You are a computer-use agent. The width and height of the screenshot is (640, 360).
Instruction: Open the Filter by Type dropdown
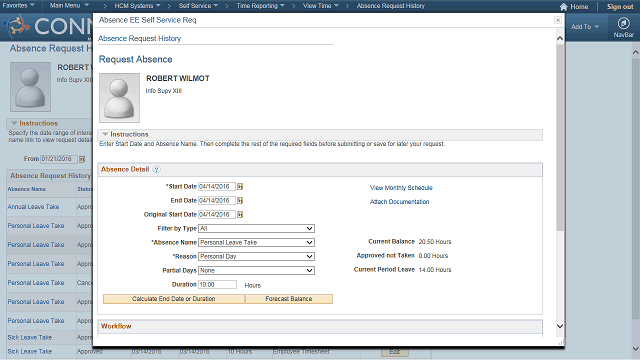pyautogui.click(x=256, y=229)
